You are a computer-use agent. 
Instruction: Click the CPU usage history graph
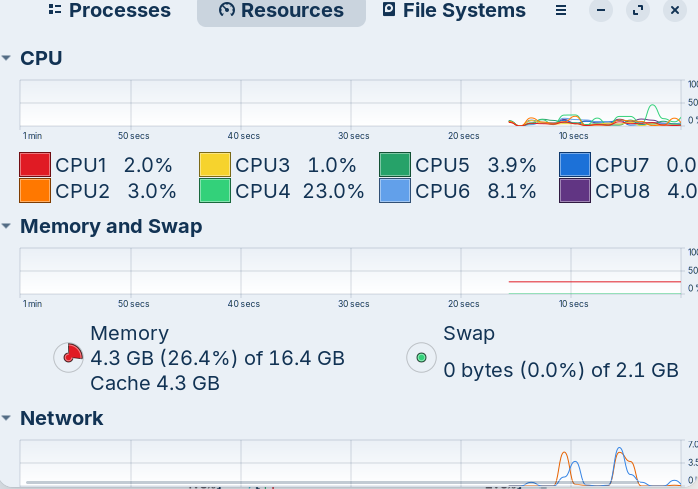click(x=350, y=103)
